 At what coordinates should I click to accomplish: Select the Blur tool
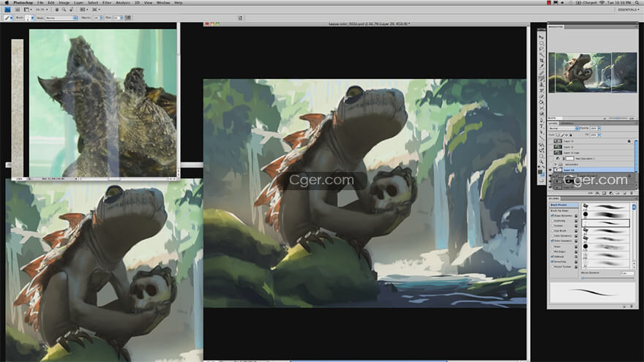point(542,108)
